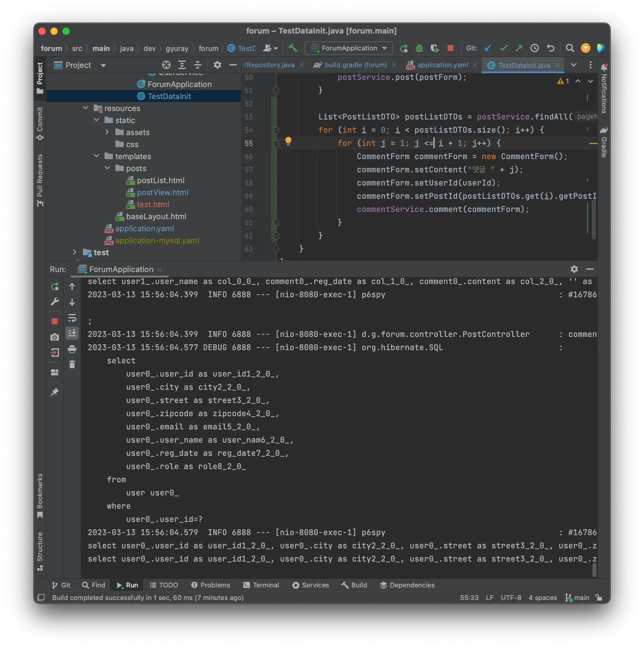Click the Run console vertical scrollbar
Viewport: 644px width, 648px height.
594,570
